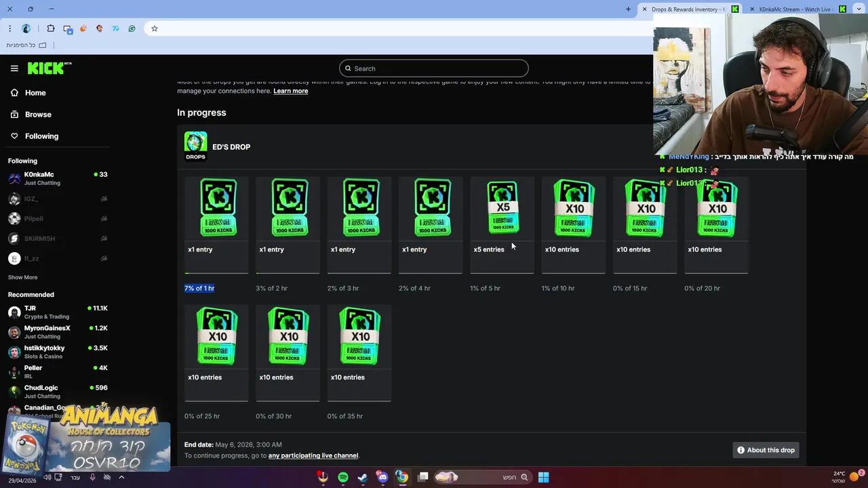Click the taskbar volume speaker icon
This screenshot has height=488, width=868.
[x=47, y=477]
